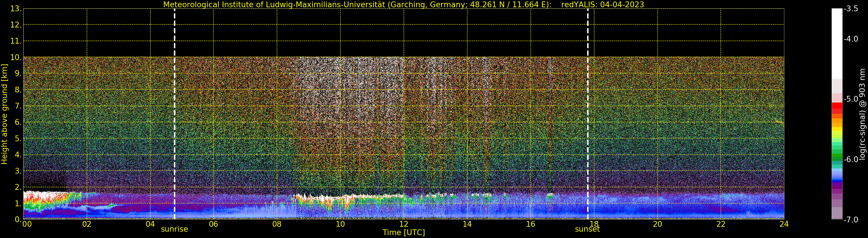Image resolution: width=868 pixels, height=238 pixels.
Task: Click time axis tick '06'
Action: [x=214, y=224]
